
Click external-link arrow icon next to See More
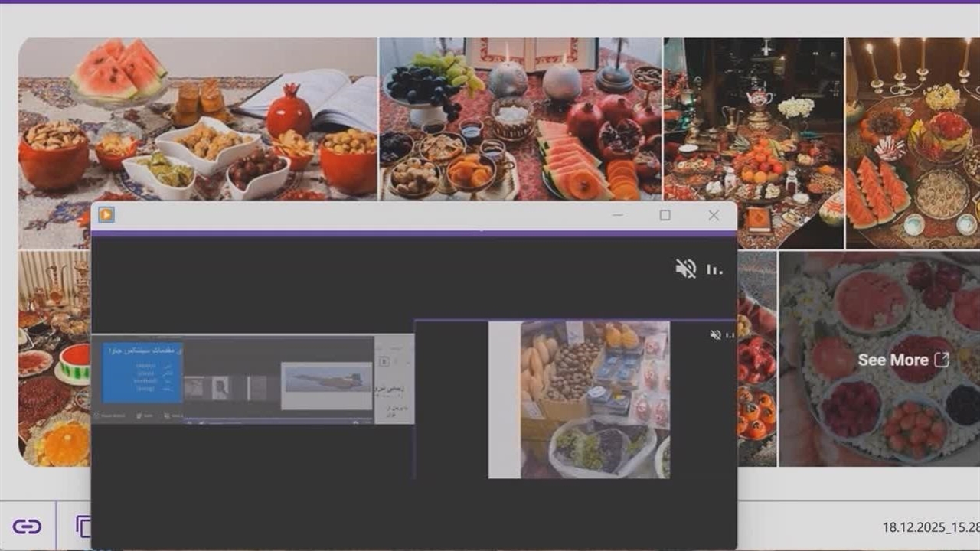coord(941,360)
